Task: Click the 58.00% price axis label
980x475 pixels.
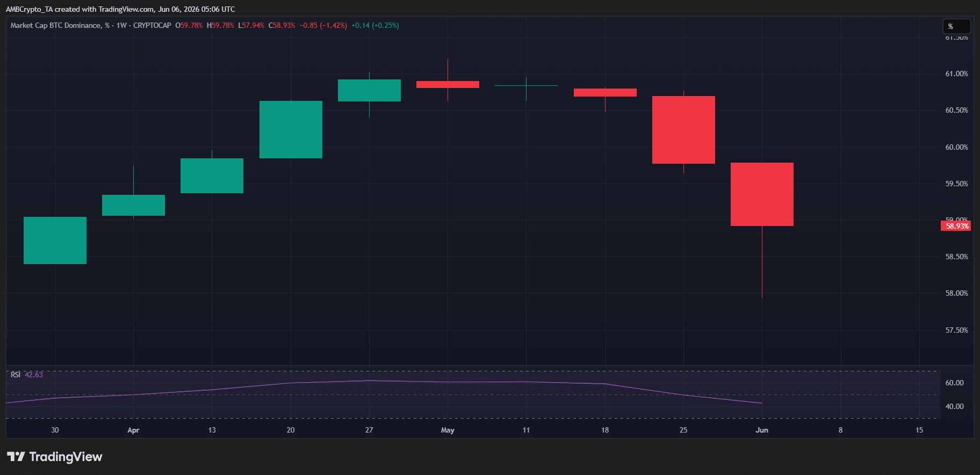Action: click(x=956, y=293)
